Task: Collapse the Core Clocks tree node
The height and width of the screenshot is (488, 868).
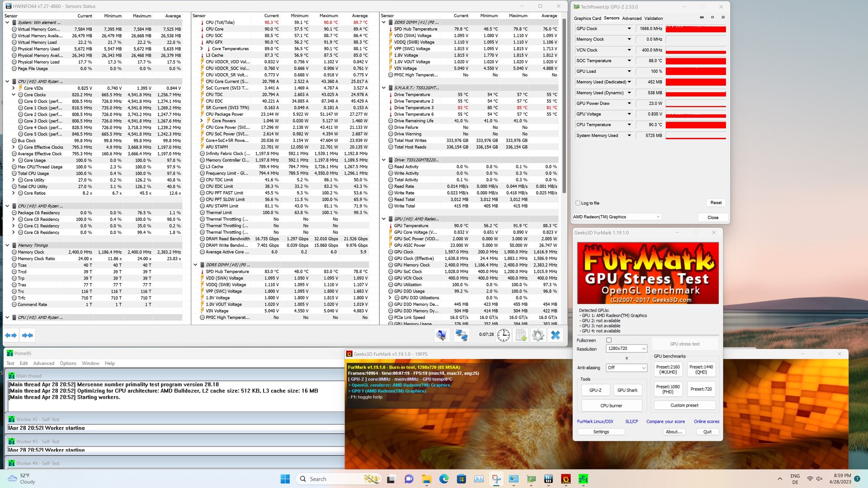Action: [x=14, y=95]
